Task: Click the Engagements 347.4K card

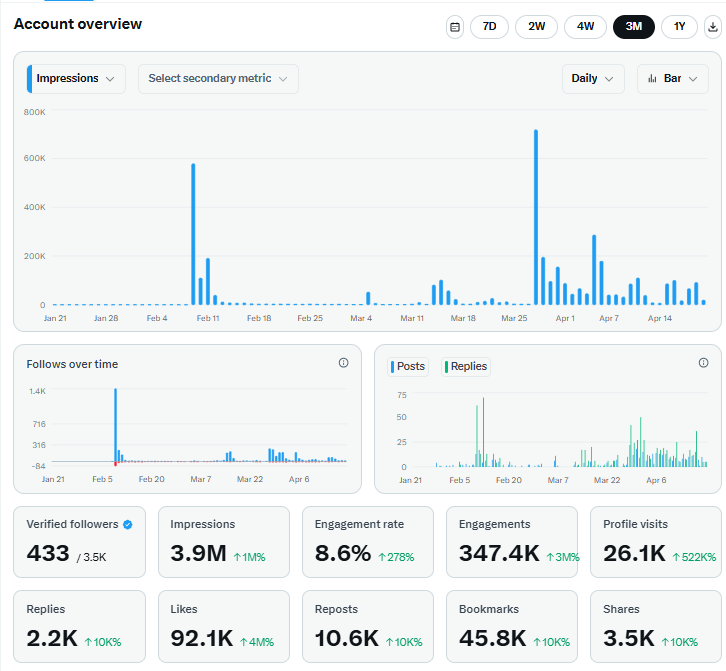Action: click(512, 542)
